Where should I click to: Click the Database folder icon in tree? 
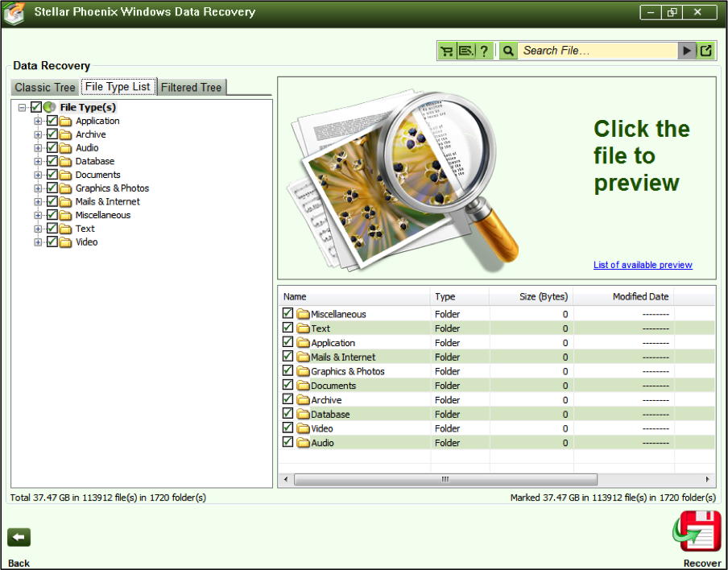pyautogui.click(x=65, y=162)
